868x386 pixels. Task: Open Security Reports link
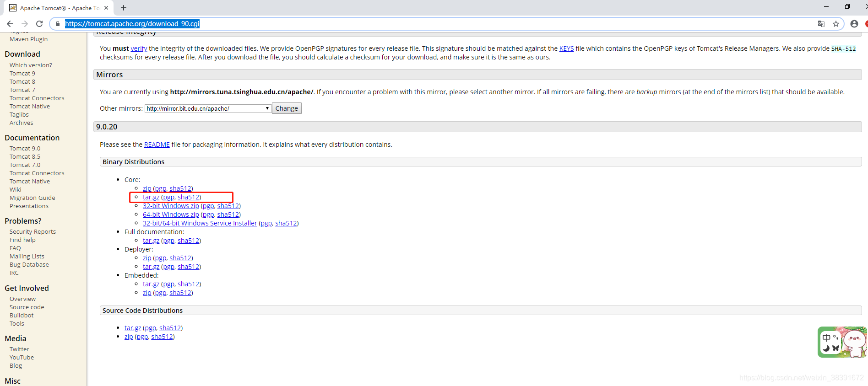point(33,232)
